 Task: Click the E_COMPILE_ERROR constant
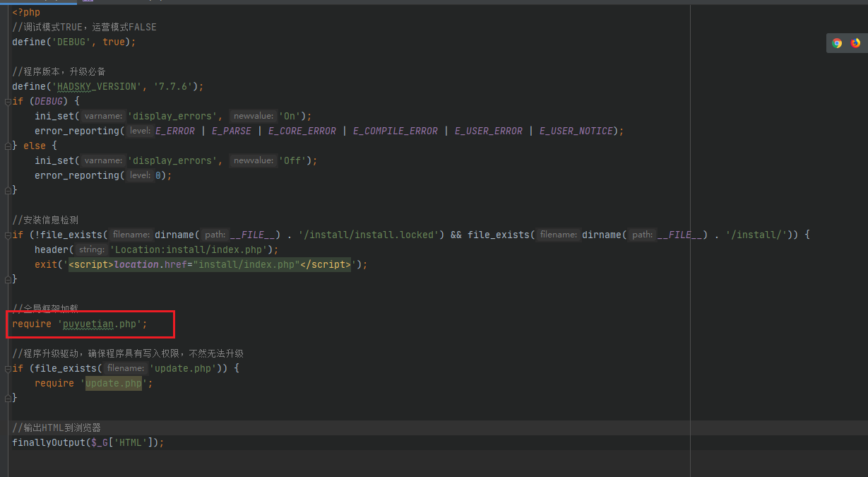coord(396,131)
